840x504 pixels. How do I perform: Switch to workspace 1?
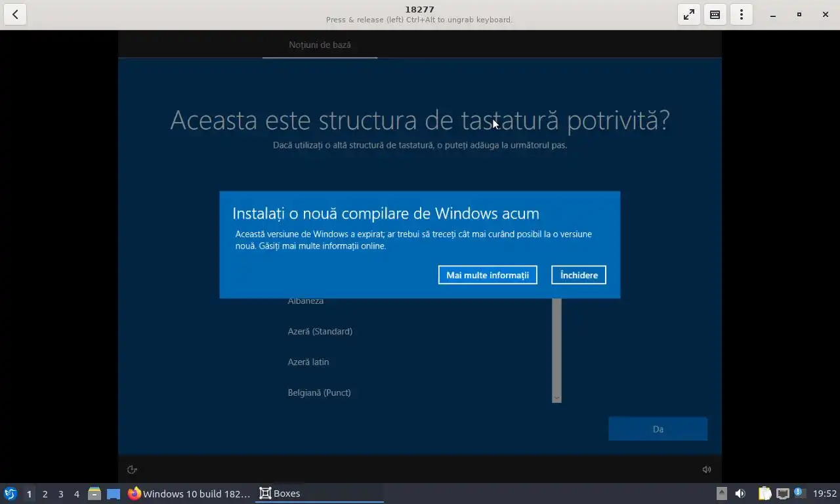click(x=29, y=493)
